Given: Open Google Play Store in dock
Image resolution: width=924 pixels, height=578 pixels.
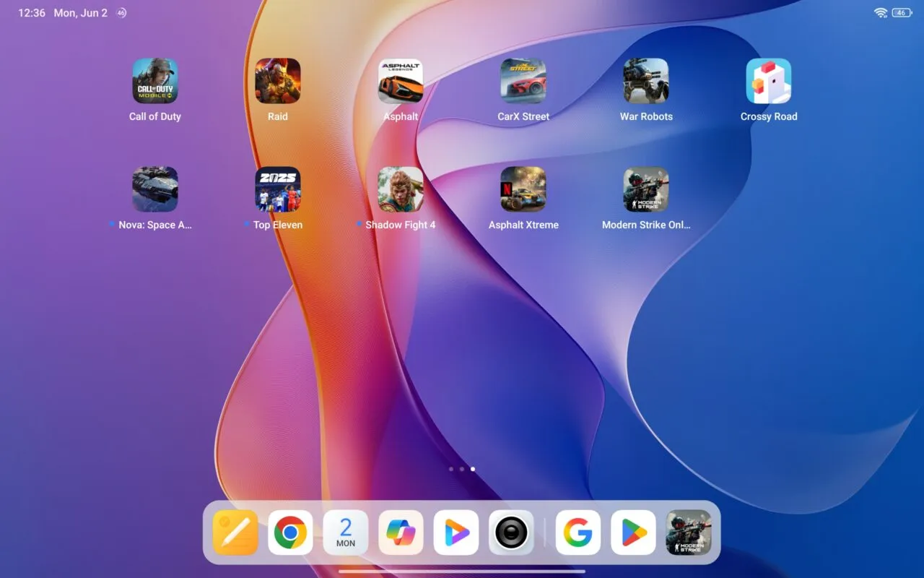Looking at the screenshot, I should pyautogui.click(x=633, y=532).
